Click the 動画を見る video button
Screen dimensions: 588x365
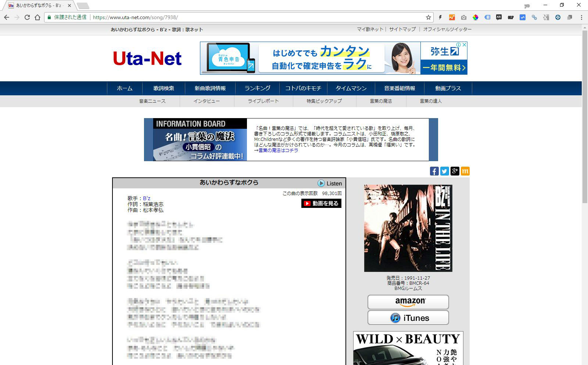tap(321, 203)
